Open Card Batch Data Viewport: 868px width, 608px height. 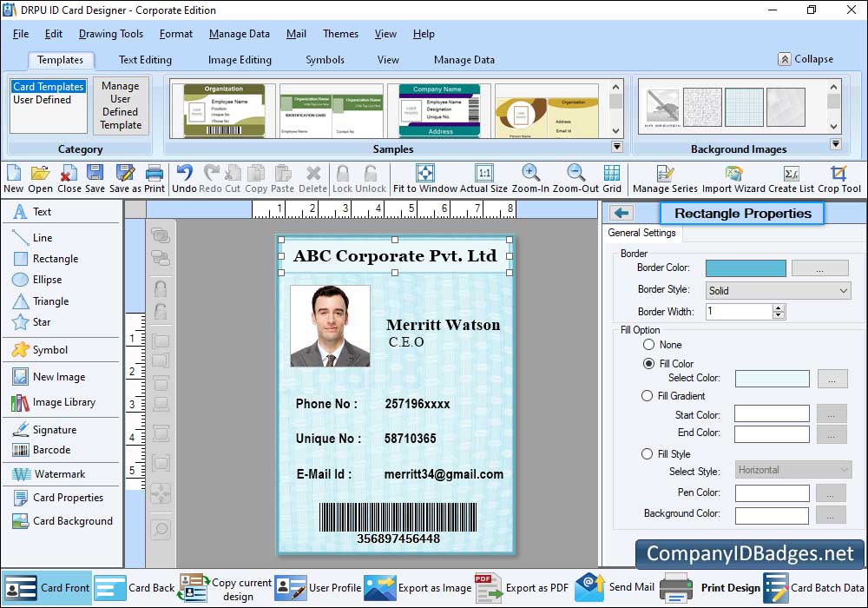pos(814,587)
